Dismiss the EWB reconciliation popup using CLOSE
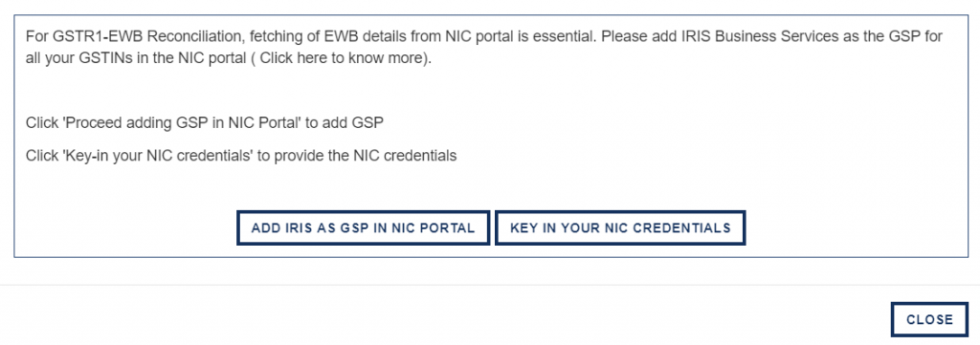 coord(929,319)
